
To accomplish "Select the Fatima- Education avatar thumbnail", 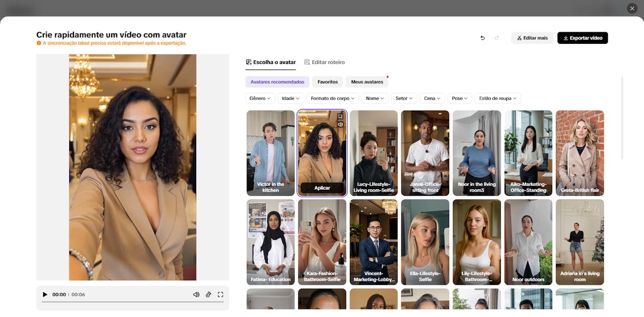I will (x=271, y=242).
